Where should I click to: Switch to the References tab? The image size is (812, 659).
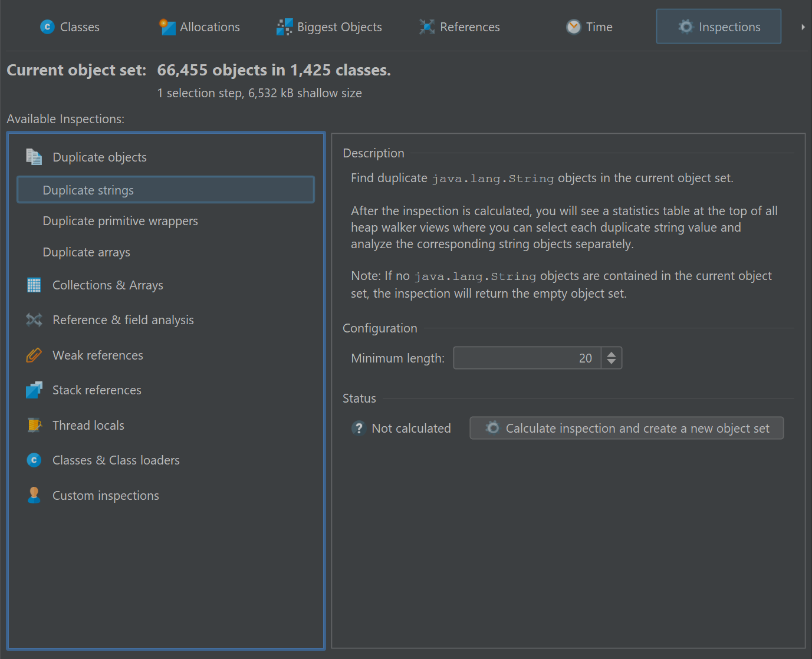pos(459,27)
